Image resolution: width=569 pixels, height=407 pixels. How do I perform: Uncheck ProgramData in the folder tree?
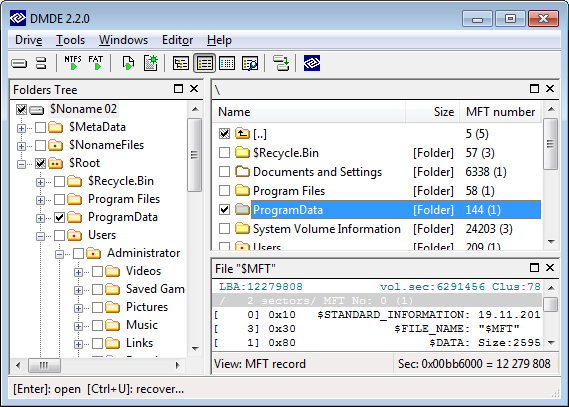click(59, 217)
